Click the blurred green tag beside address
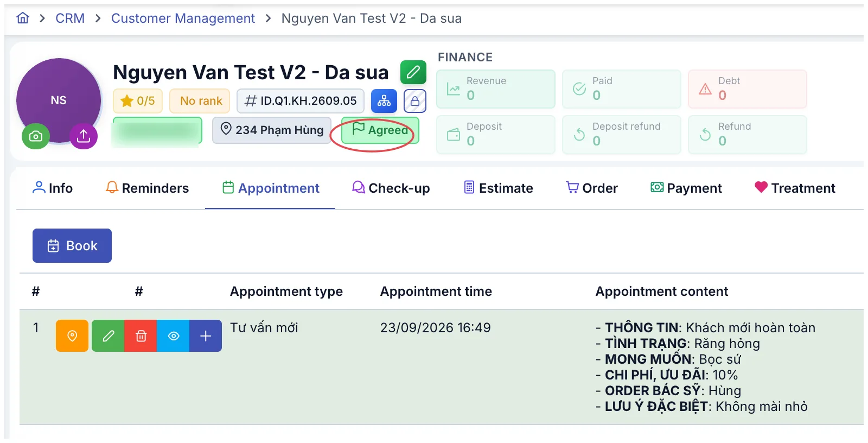This screenshot has height=443, width=868. [x=157, y=130]
